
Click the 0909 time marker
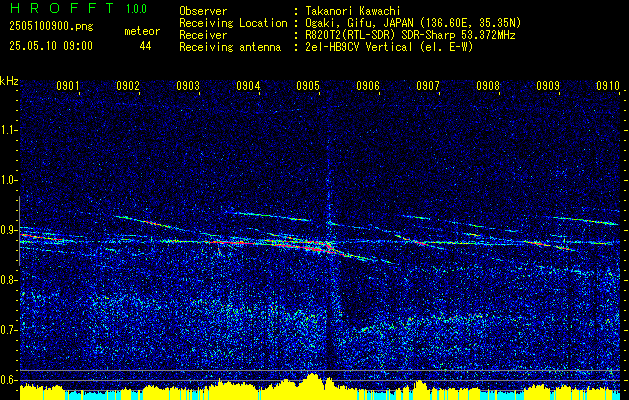coord(548,85)
